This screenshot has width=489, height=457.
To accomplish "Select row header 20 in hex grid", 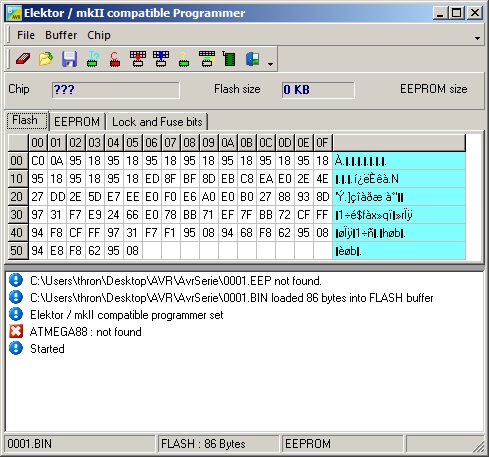I will click(18, 197).
